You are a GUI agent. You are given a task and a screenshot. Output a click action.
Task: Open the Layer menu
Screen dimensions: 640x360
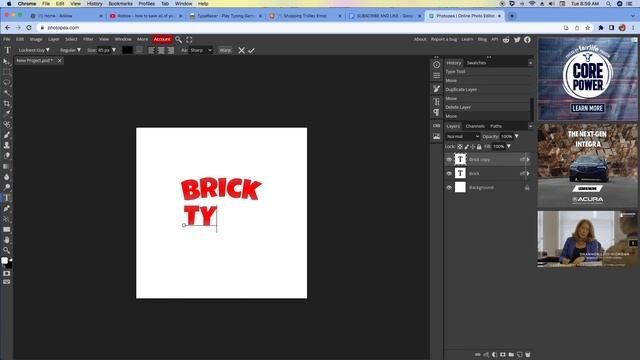pyautogui.click(x=53, y=39)
